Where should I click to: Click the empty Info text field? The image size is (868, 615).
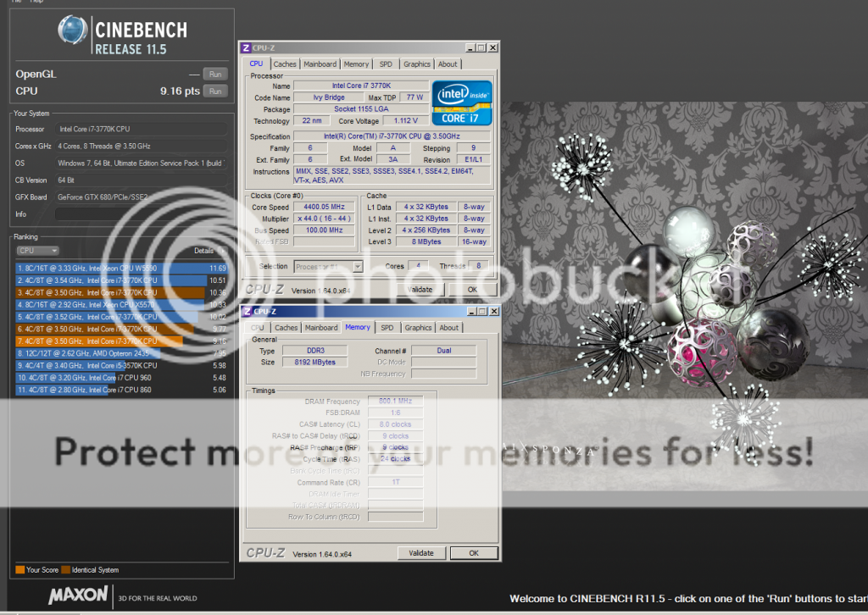click(141, 214)
